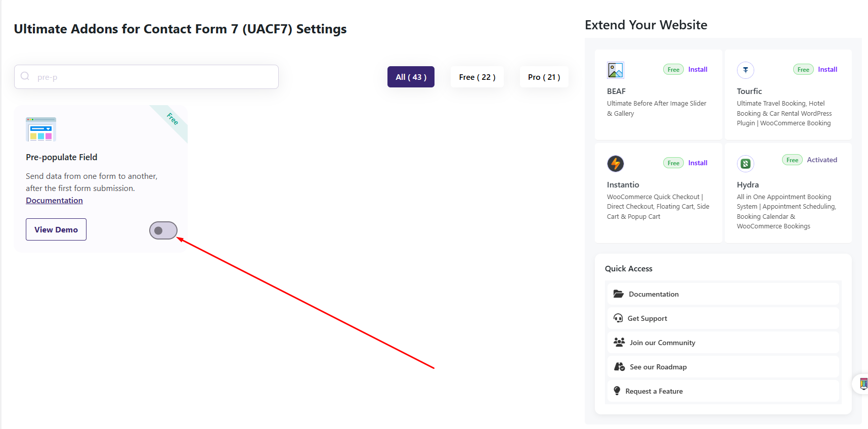
Task: Select the All (43) filter tab
Action: pyautogui.click(x=411, y=77)
